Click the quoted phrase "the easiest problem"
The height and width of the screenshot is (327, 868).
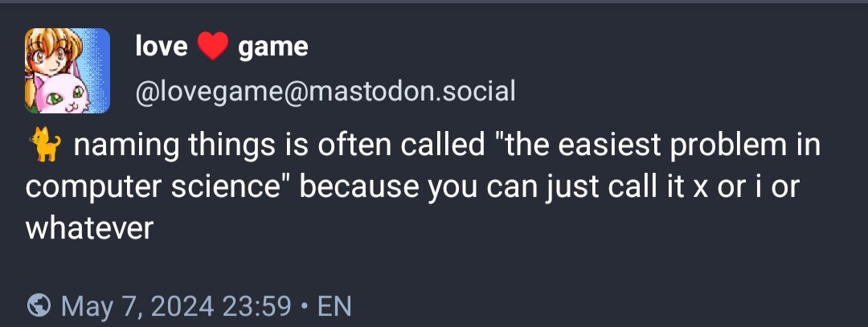pyautogui.click(x=628, y=147)
